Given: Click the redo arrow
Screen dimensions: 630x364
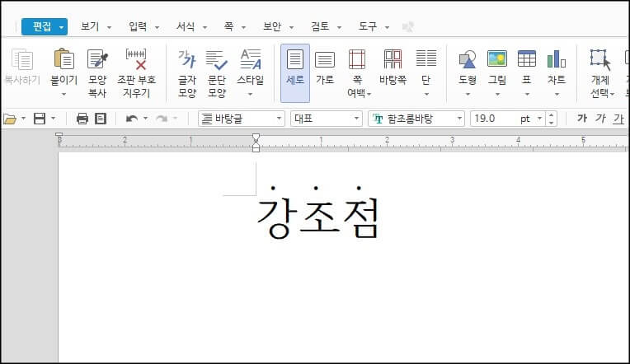Looking at the screenshot, I should (162, 119).
